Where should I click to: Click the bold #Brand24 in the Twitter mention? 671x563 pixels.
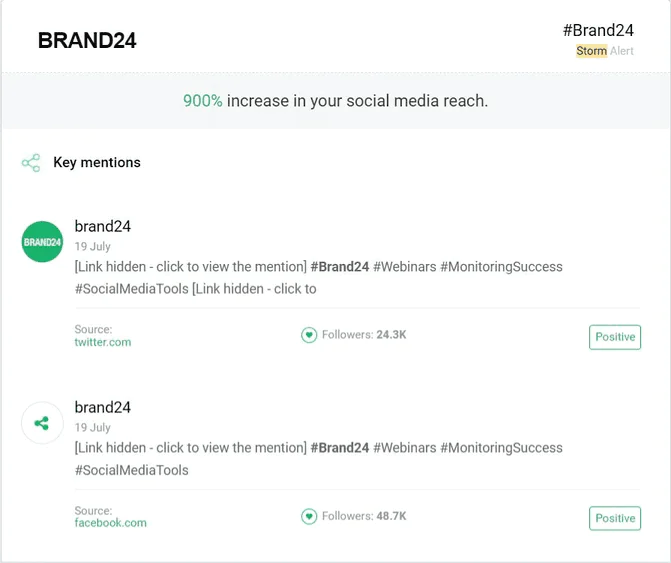(340, 267)
